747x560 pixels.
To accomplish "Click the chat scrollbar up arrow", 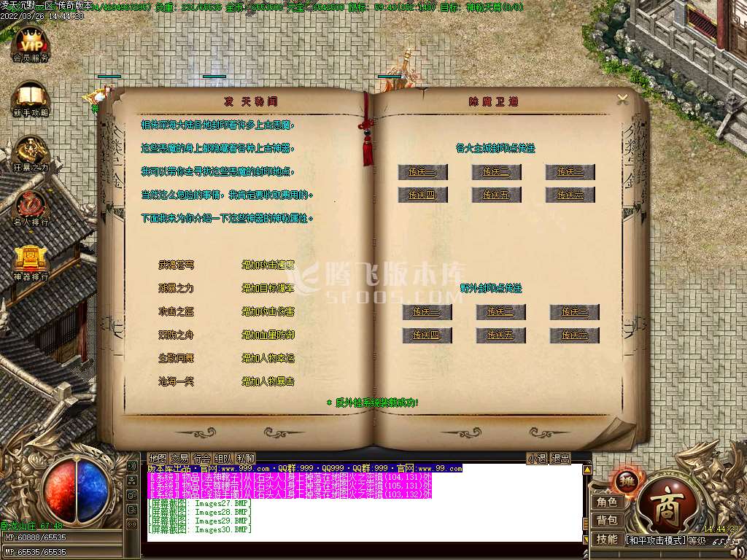I will pos(587,470).
